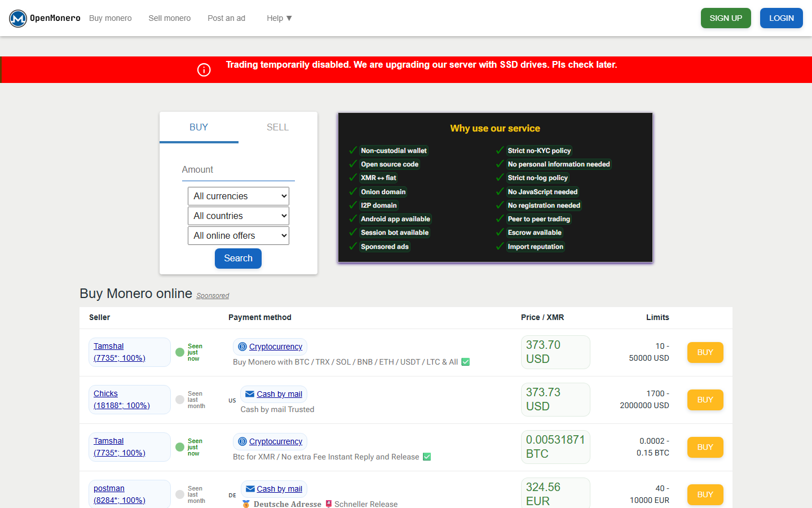The height and width of the screenshot is (508, 812).
Task: Click the SIGN UP button
Action: pyautogui.click(x=726, y=18)
